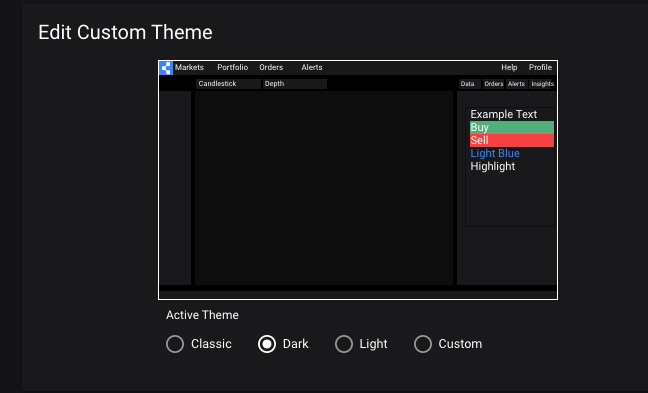Click the green Buy color bar

click(512, 128)
